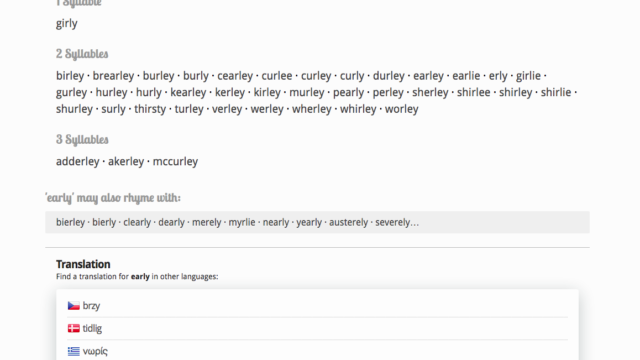Select the near rhyme 'yearly'
This screenshot has height=360, width=640.
309,222
